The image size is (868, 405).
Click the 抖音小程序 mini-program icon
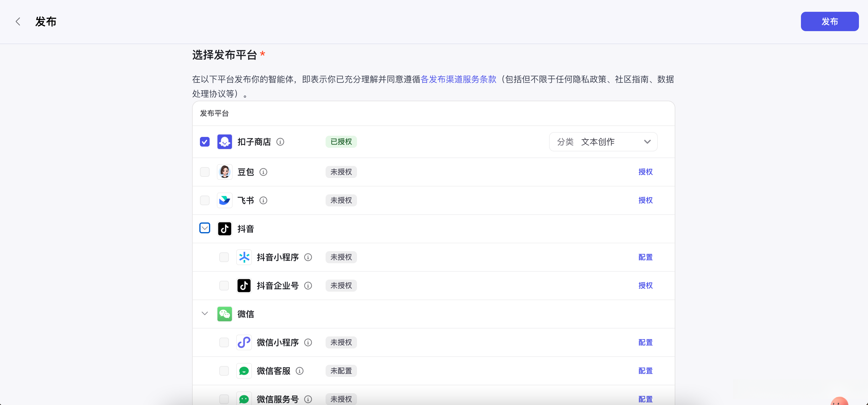[244, 257]
